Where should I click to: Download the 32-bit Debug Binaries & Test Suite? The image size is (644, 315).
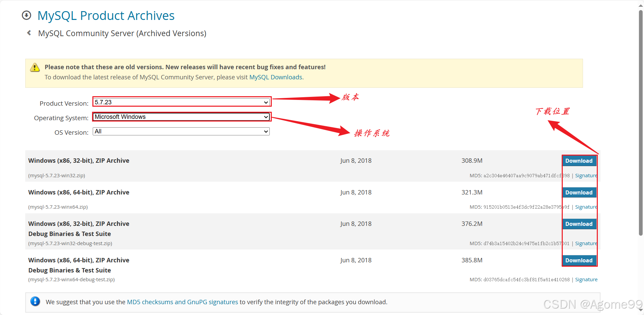tap(579, 224)
